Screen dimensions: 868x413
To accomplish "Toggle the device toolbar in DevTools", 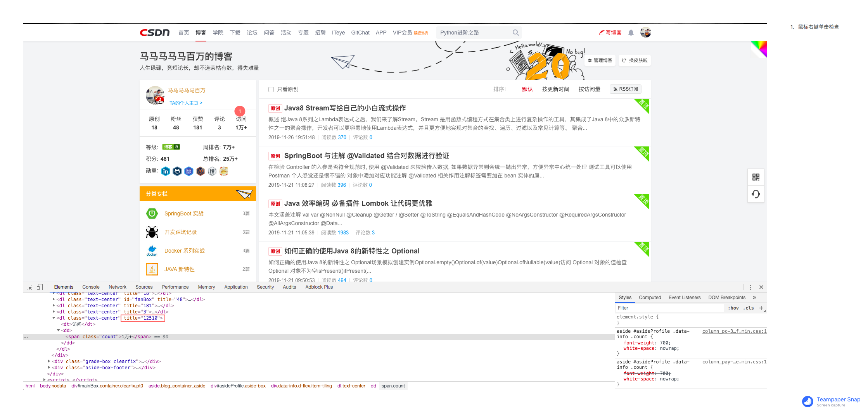I will click(x=40, y=287).
